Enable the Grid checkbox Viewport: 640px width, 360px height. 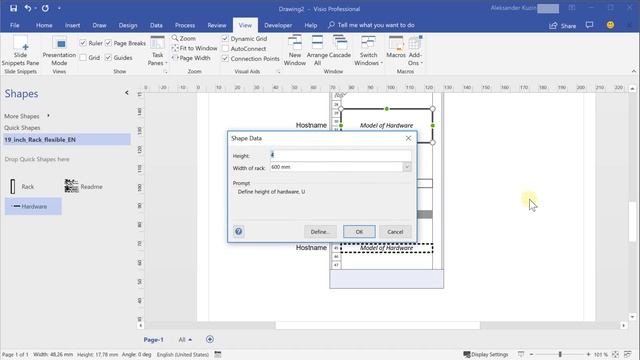pyautogui.click(x=83, y=58)
